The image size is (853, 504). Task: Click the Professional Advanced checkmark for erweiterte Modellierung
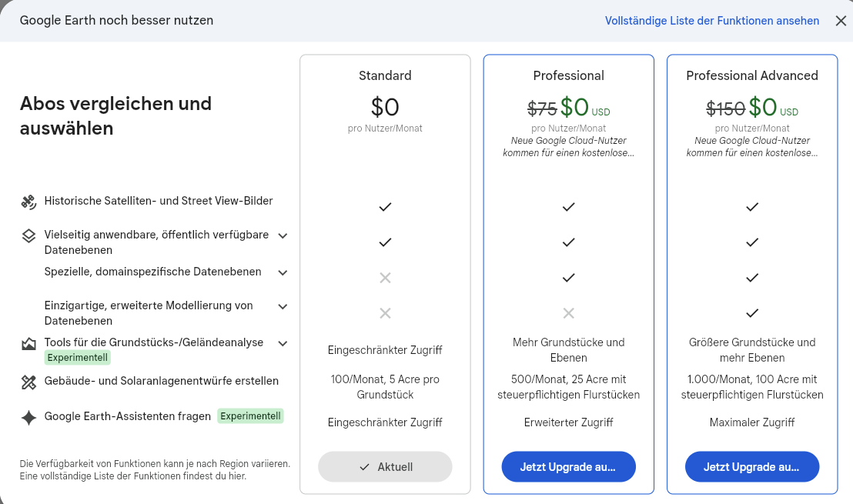tap(752, 313)
